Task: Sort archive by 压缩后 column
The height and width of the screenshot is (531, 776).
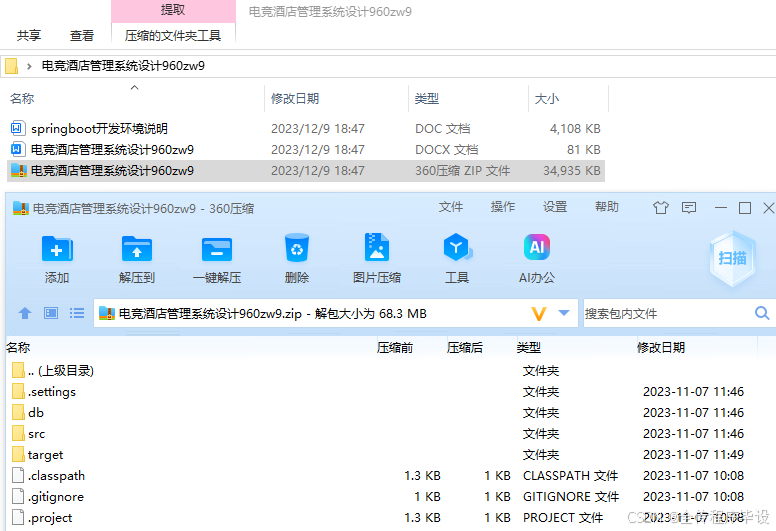Action: click(x=465, y=347)
